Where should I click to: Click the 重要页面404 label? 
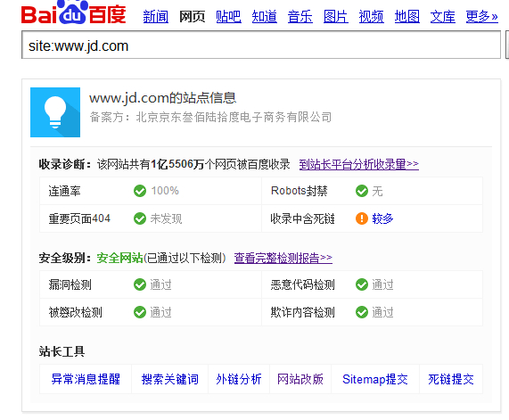pyautogui.click(x=79, y=218)
